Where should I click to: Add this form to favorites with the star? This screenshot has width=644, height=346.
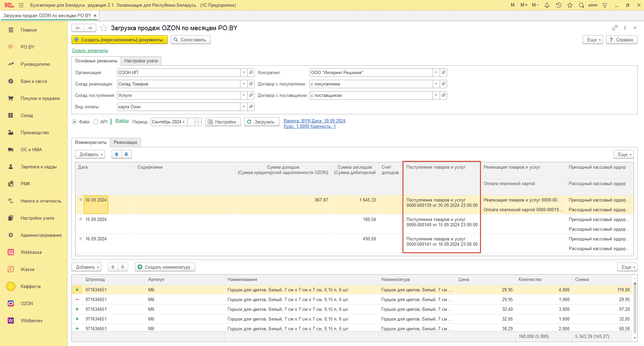[104, 28]
